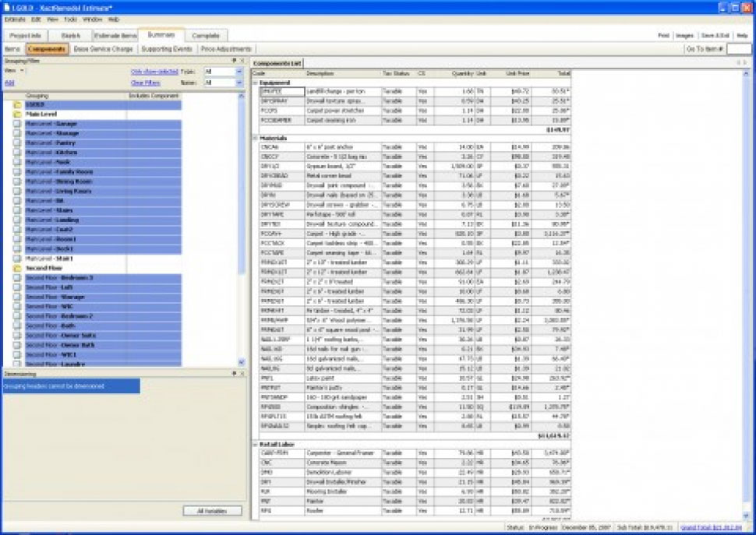Click the Print toolbar button
Image resolution: width=756 pixels, height=535 pixels.
click(x=664, y=36)
